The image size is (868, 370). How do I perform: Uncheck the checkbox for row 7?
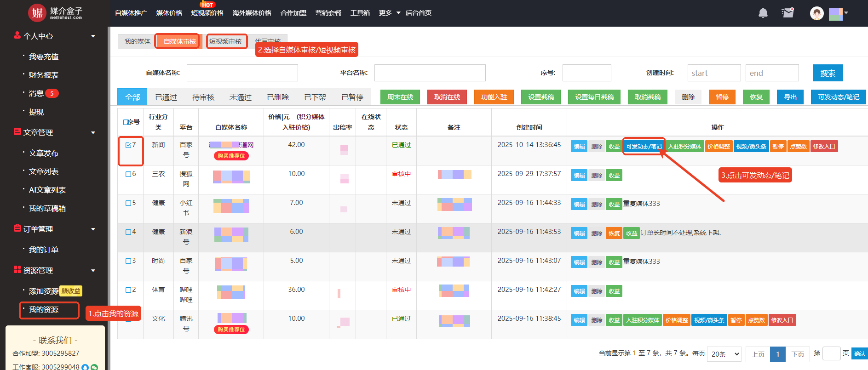[x=128, y=145]
